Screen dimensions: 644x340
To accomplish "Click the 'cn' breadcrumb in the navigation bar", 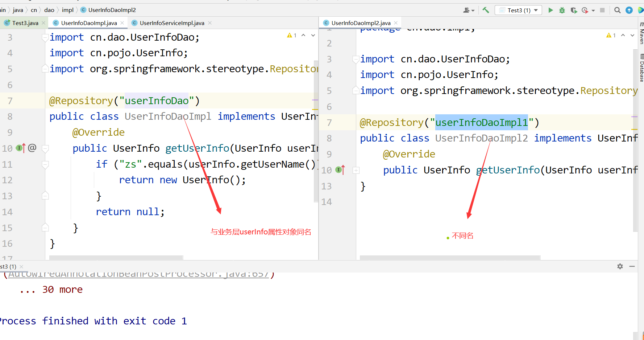I will (34, 10).
